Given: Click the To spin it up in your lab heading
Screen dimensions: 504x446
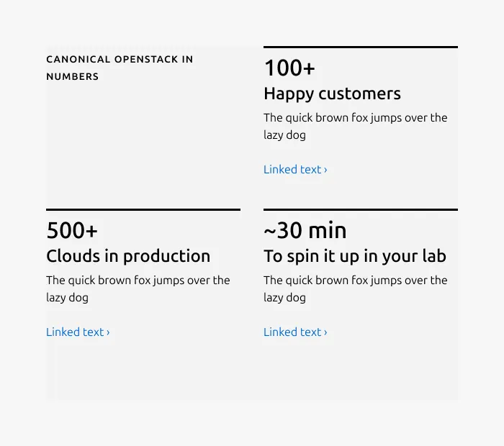Looking at the screenshot, I should pyautogui.click(x=355, y=257).
